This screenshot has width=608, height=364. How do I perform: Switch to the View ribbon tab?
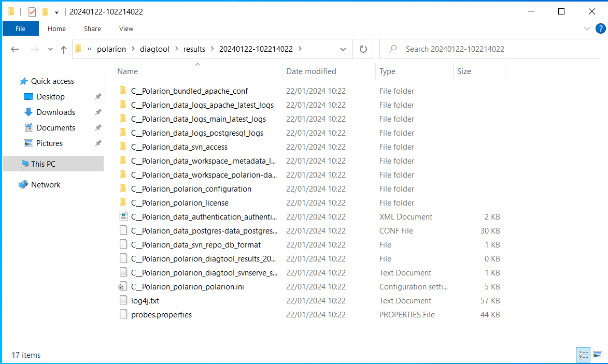[x=126, y=28]
